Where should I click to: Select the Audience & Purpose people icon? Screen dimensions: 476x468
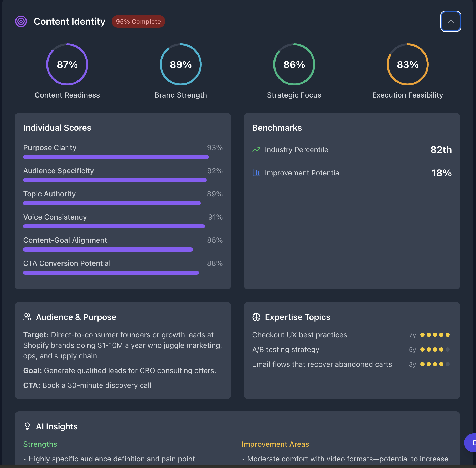tap(27, 317)
